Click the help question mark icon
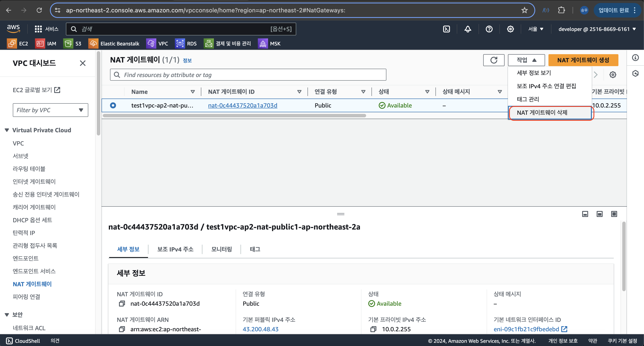Viewport: 644px width, 346px height. 489,29
